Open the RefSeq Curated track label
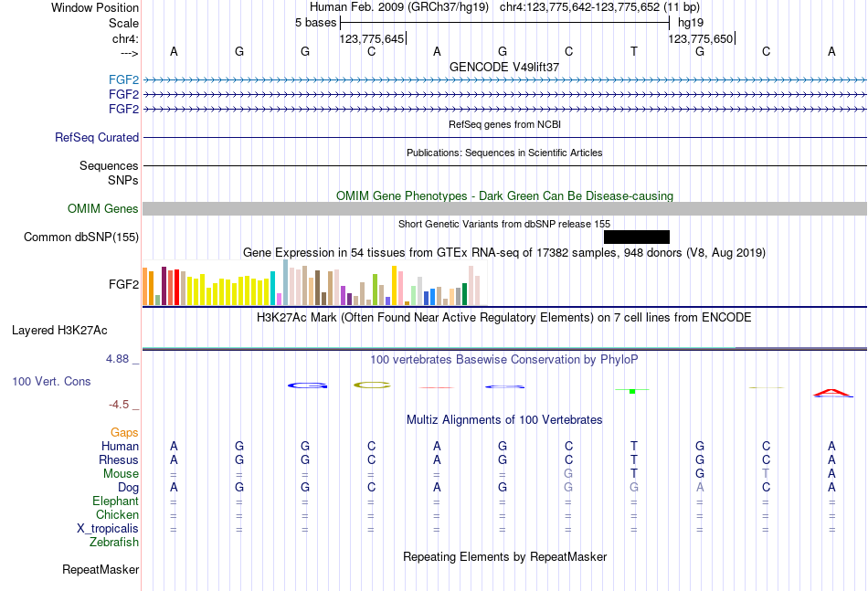This screenshot has height=591, width=868. (x=97, y=137)
